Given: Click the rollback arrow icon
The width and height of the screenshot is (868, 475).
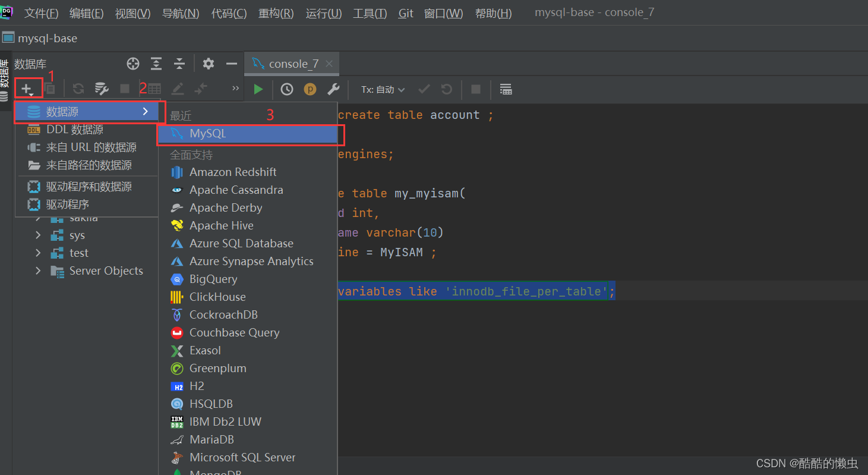Looking at the screenshot, I should coord(447,89).
